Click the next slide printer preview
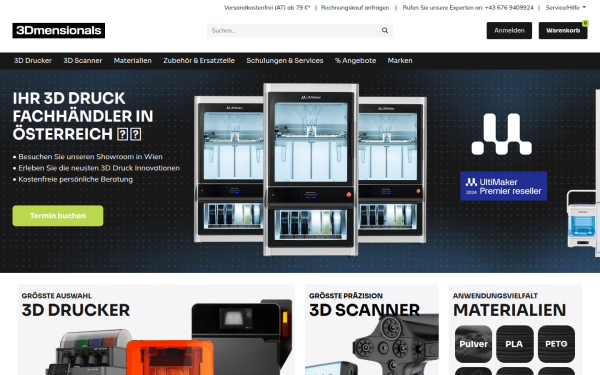The height and width of the screenshot is (375, 600). (583, 172)
